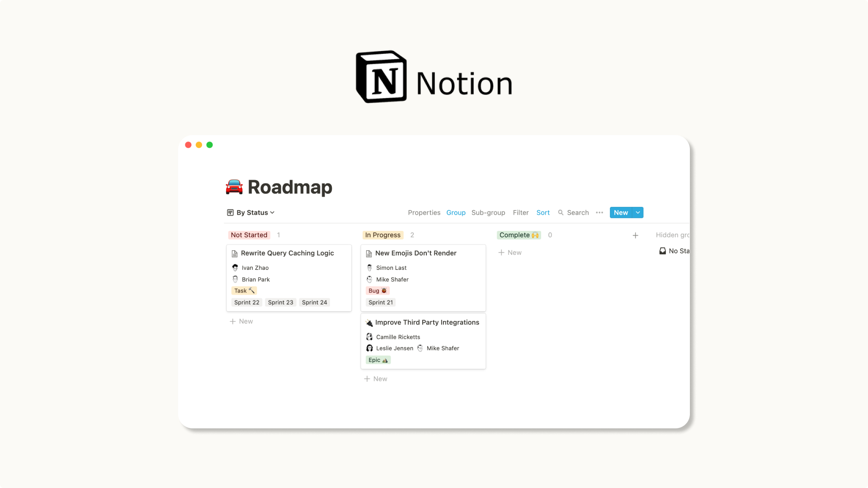Click Mike Shafer's avatar on Integrations card

pos(420,348)
